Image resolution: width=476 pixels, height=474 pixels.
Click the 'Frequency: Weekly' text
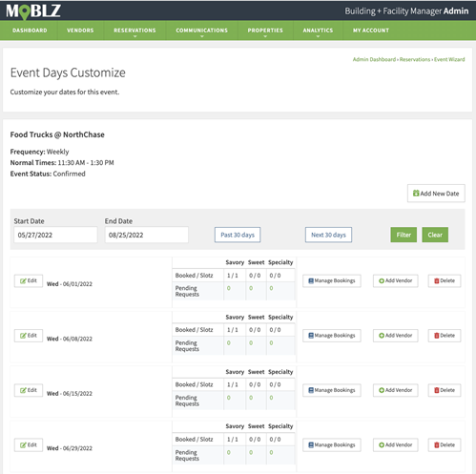39,152
